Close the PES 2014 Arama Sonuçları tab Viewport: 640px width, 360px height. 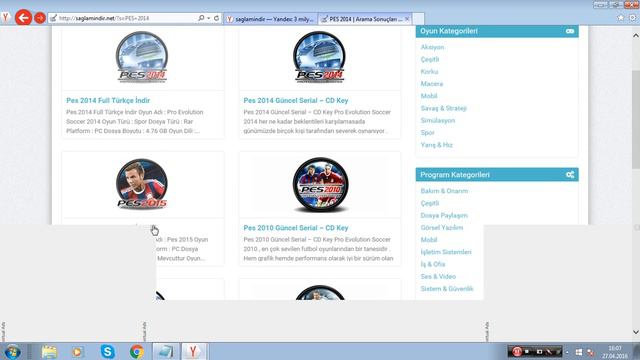[407, 19]
